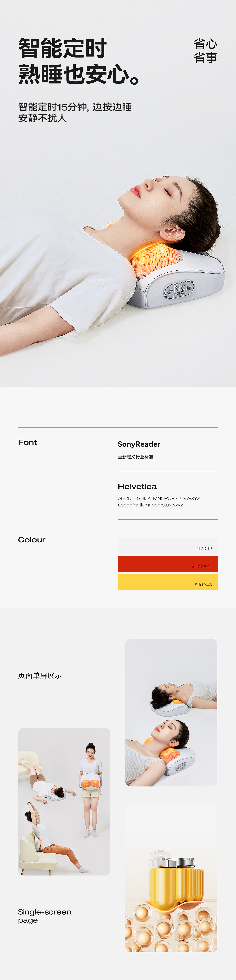Click the SonyReader font name
The height and width of the screenshot is (980, 236).
point(139,444)
